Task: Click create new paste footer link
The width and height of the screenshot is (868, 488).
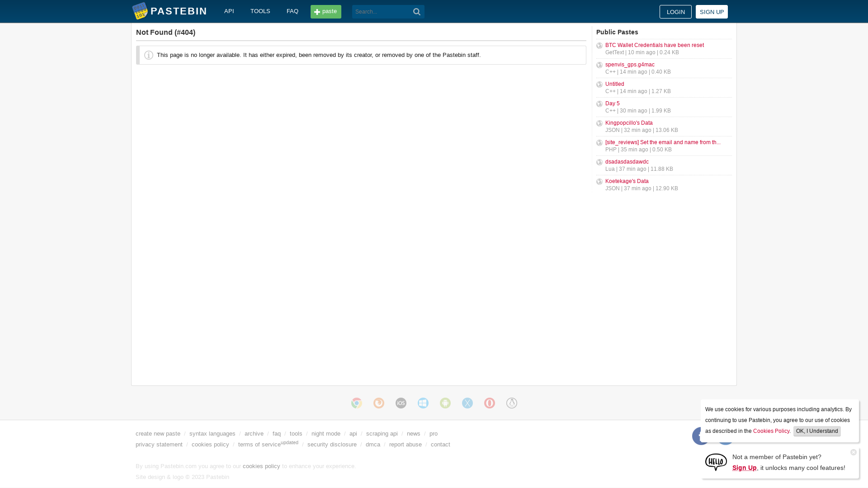Action: [x=158, y=434]
